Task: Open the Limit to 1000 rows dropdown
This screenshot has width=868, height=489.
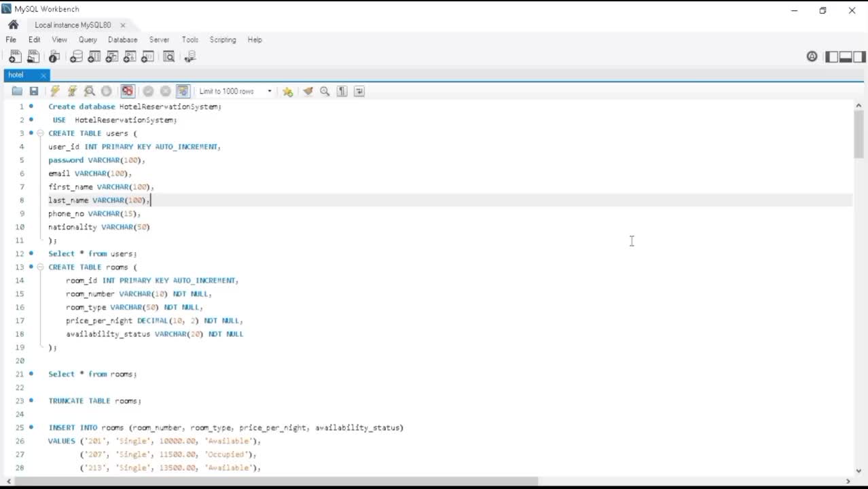Action: tap(234, 91)
